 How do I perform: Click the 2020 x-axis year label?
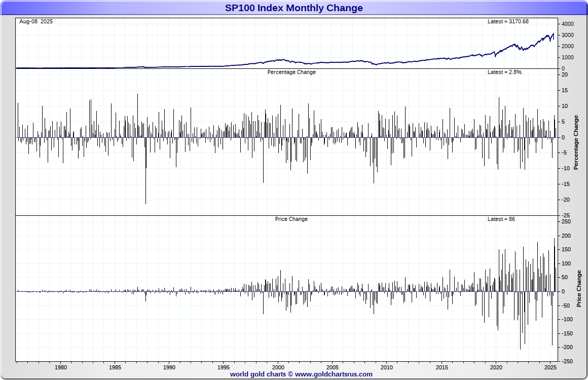[x=496, y=367]
